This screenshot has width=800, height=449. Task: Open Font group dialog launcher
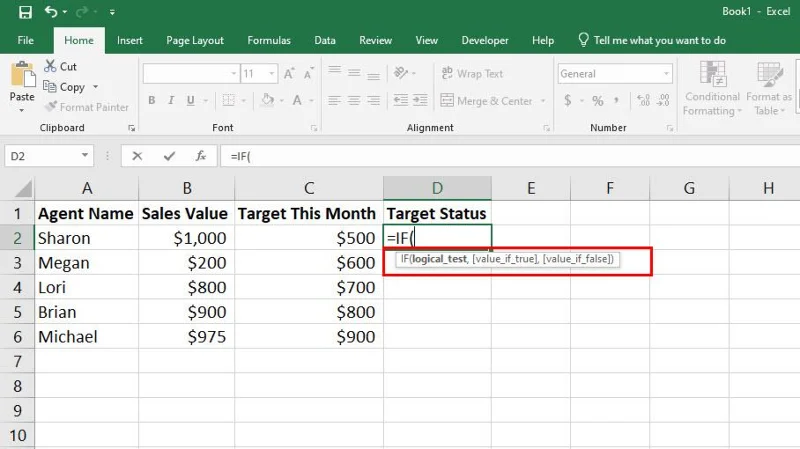tap(314, 128)
